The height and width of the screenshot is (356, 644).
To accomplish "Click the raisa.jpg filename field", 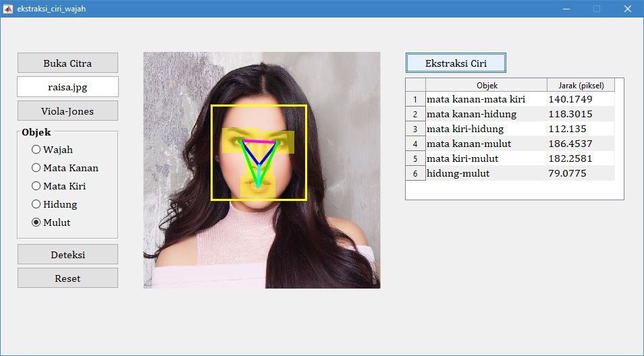I will coord(68,87).
